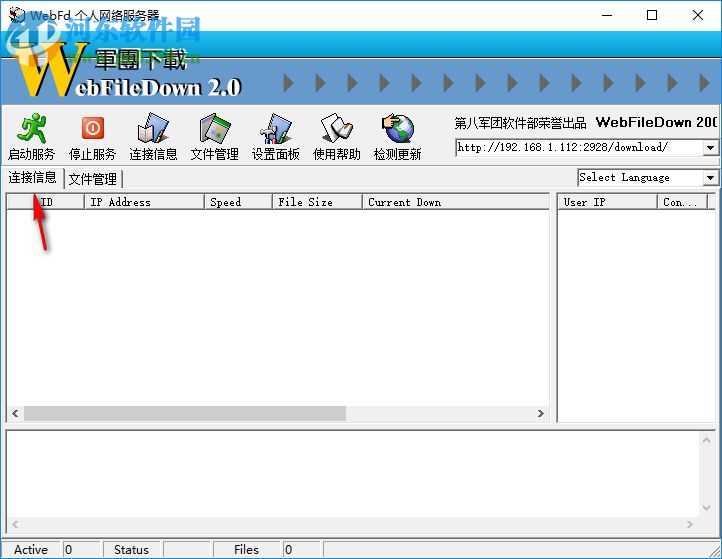Click the empty log text area

[x=353, y=475]
